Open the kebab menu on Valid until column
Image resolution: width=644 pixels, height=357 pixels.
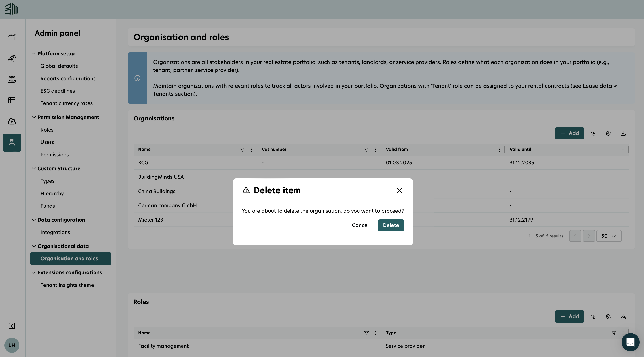pos(623,149)
